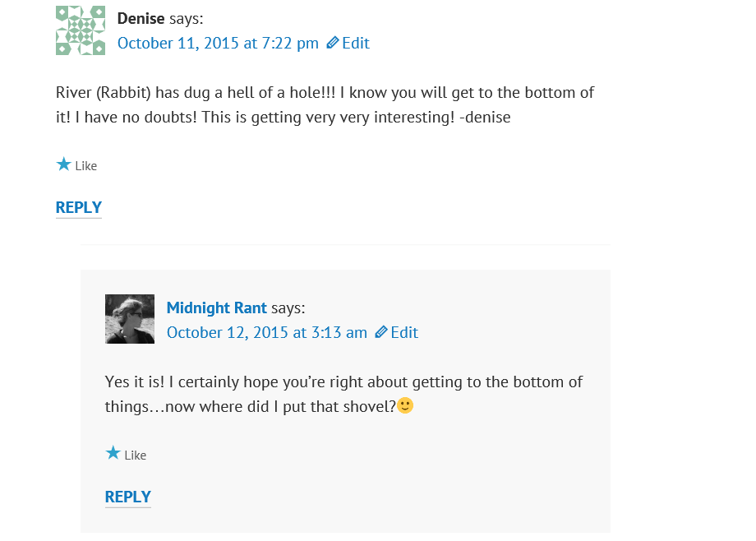This screenshot has height=541, width=756.
Task: Click the Edit text on Denise's comment
Action: (x=356, y=43)
